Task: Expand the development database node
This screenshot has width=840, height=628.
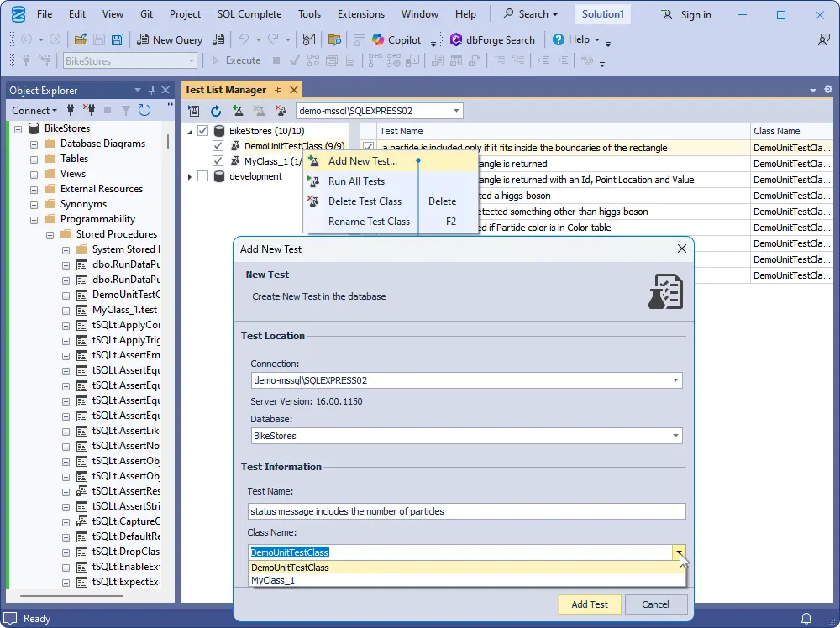Action: (x=190, y=176)
